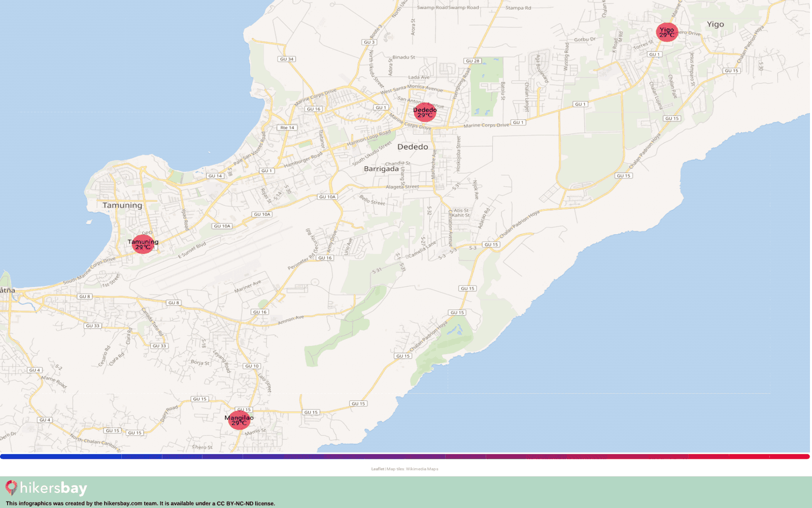Click the Lada Ave street label
Screen dimensions: 812x508
pos(419,77)
